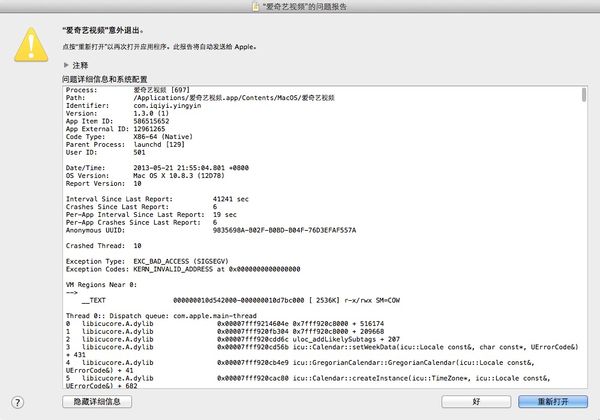Click the report text scrollbar thumb

pyautogui.click(x=584, y=95)
